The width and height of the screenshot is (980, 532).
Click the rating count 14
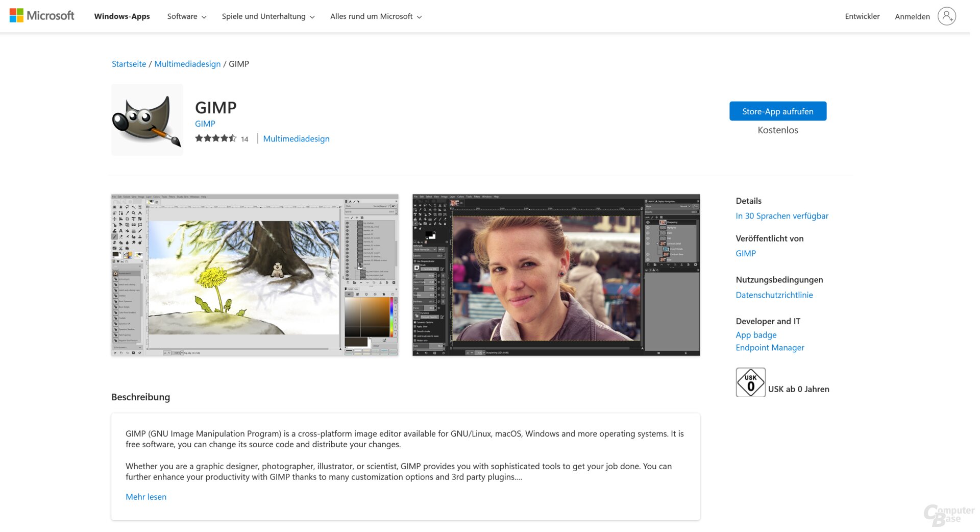[244, 139]
